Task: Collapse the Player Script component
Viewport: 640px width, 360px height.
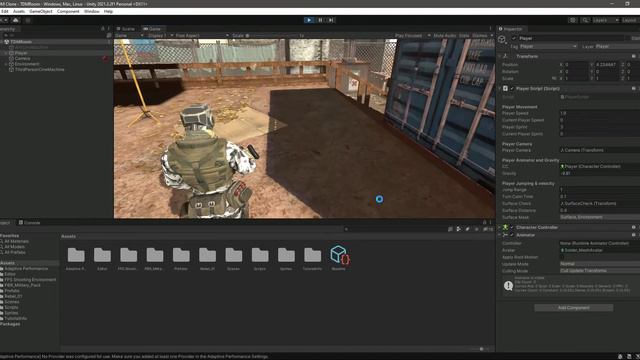Action: 500,89
